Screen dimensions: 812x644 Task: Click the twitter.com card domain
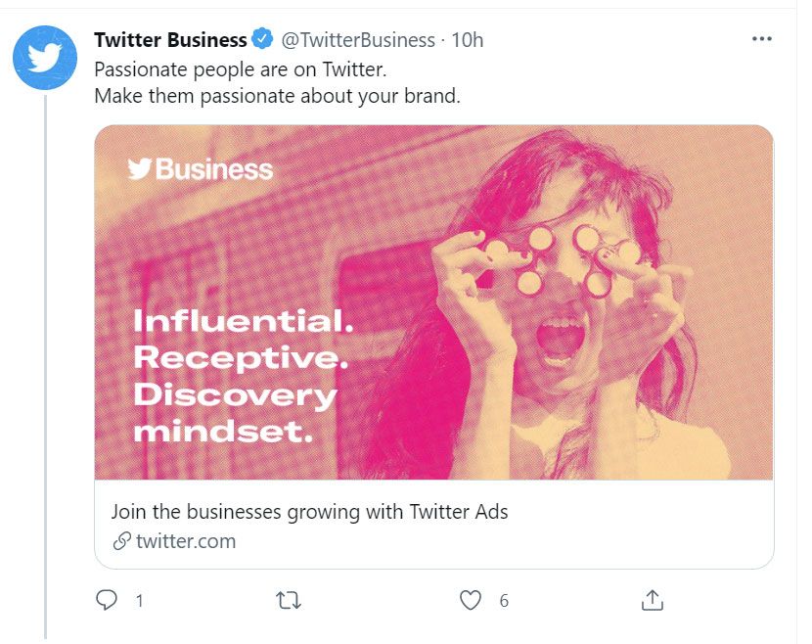click(186, 541)
